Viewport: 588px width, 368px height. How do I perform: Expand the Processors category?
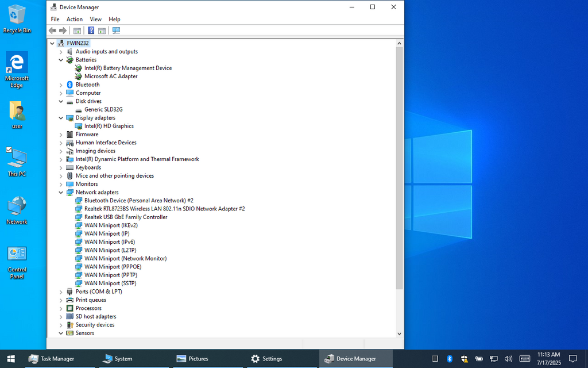pyautogui.click(x=61, y=308)
